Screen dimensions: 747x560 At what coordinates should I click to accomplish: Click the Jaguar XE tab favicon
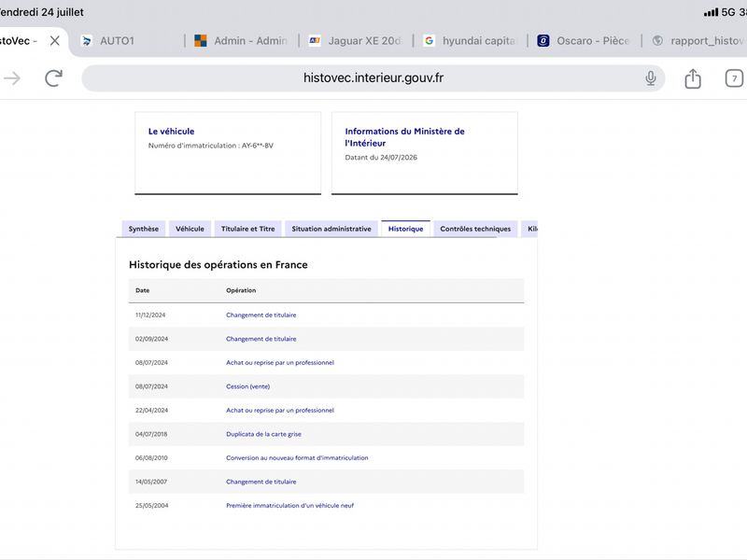click(x=315, y=41)
